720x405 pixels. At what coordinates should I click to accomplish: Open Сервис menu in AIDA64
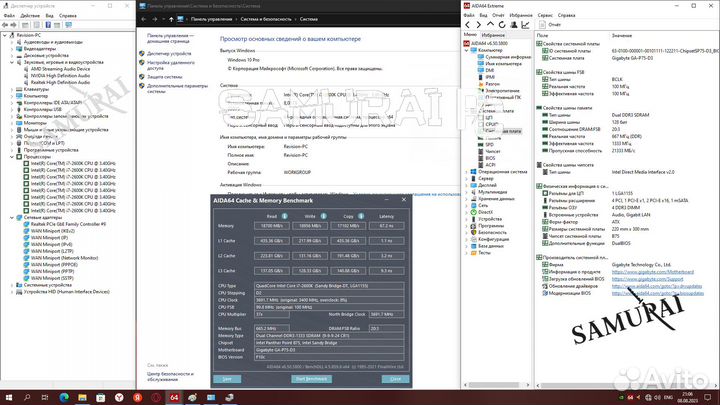click(x=545, y=15)
